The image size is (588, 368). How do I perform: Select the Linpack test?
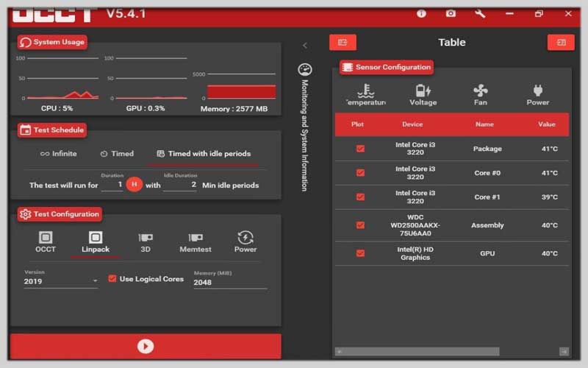pos(96,242)
